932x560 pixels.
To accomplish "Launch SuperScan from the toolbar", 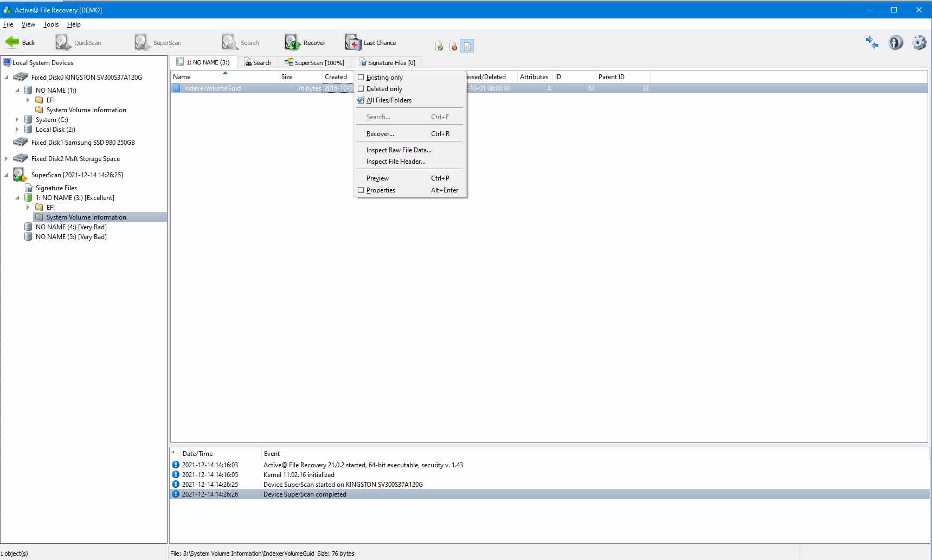I will (x=158, y=42).
